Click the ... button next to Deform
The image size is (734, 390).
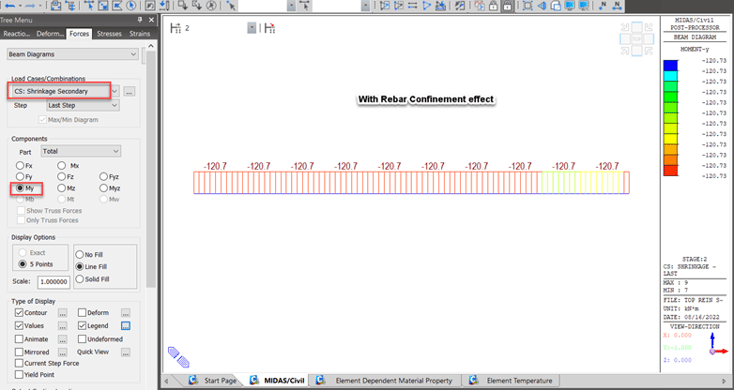(125, 313)
